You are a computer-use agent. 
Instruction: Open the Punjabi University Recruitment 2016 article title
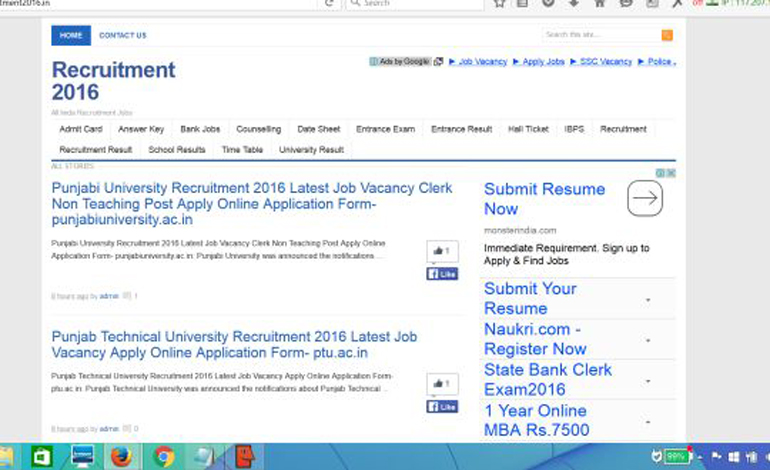(x=252, y=203)
